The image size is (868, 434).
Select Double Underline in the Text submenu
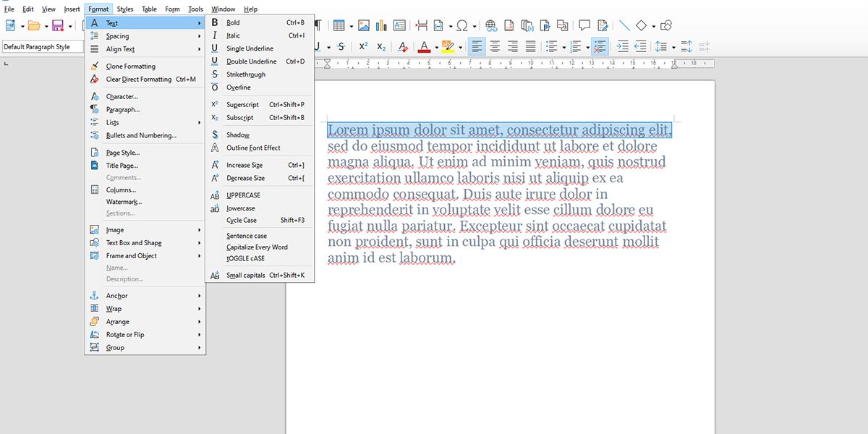click(x=250, y=61)
